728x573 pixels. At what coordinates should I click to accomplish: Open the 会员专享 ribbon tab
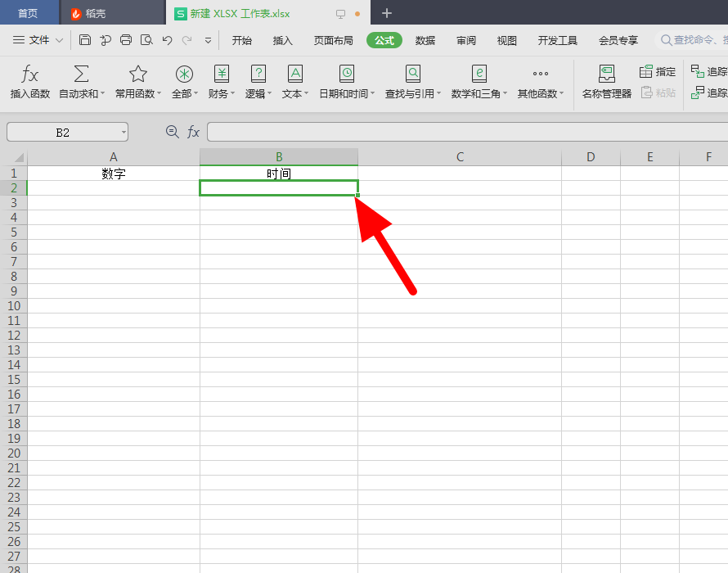pyautogui.click(x=618, y=40)
